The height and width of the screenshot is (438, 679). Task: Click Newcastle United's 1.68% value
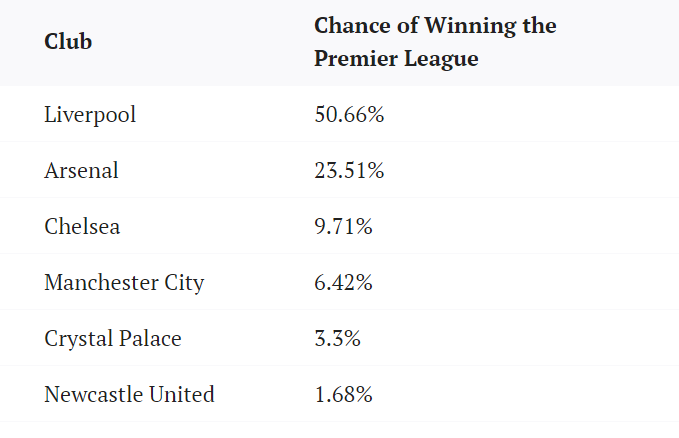pos(343,394)
